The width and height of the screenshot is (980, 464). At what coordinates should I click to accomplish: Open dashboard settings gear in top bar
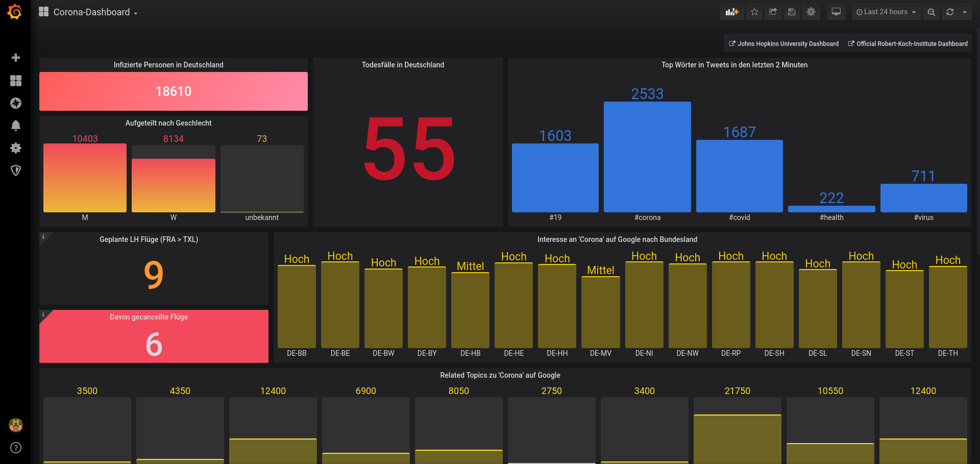(x=811, y=12)
